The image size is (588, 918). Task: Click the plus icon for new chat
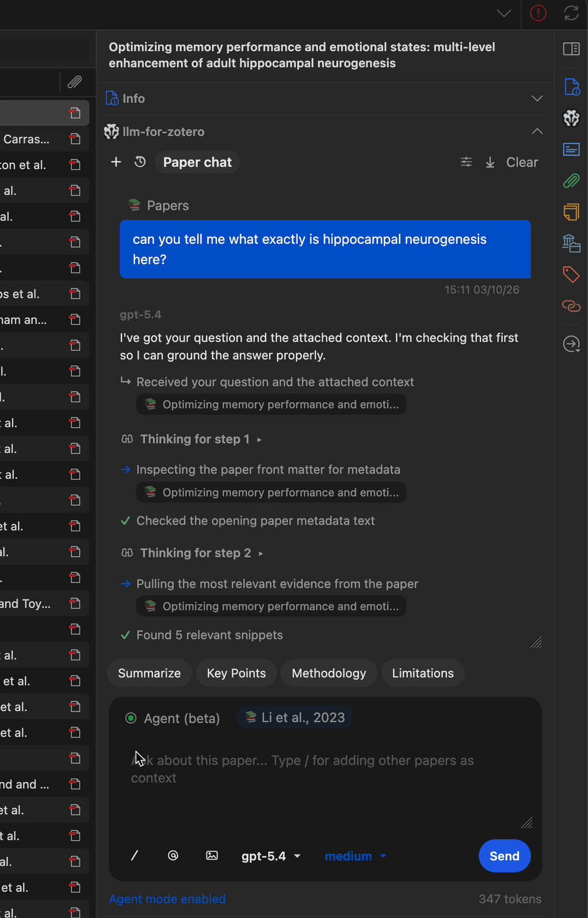click(x=116, y=162)
